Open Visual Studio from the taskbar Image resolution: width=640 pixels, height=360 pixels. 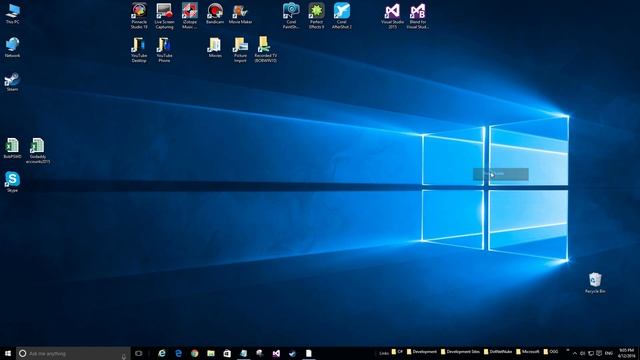pyautogui.click(x=276, y=353)
